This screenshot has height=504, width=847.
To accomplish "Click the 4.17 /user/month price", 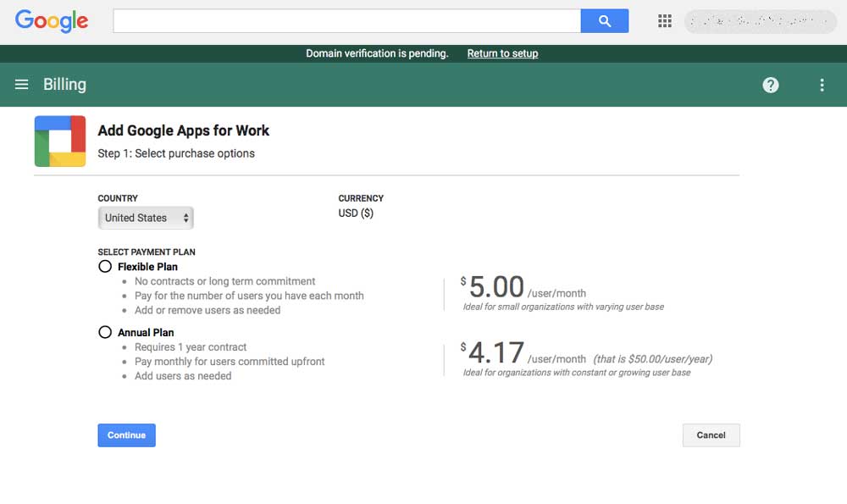I will click(x=523, y=352).
